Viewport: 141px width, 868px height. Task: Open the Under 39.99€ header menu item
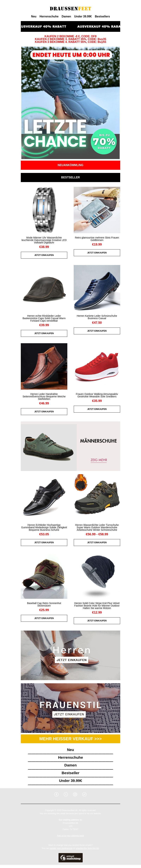point(83,16)
